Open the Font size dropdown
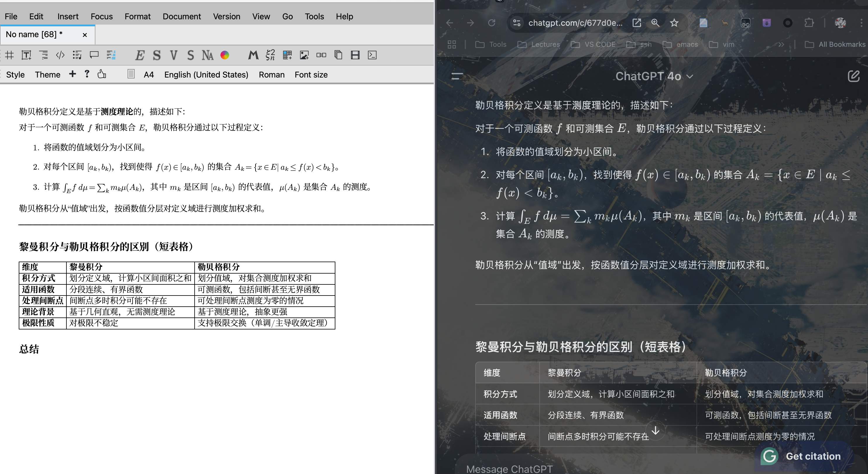Viewport: 868px width, 474px height. tap(311, 75)
